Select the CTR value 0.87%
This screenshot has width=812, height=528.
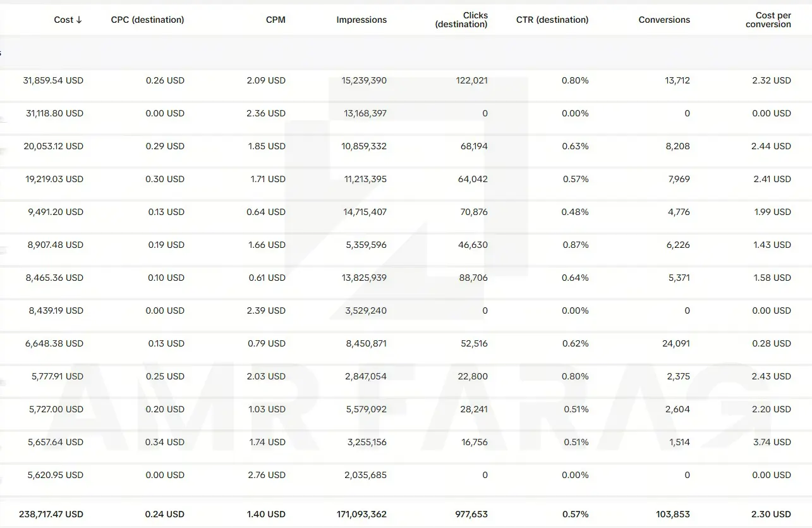(x=575, y=245)
